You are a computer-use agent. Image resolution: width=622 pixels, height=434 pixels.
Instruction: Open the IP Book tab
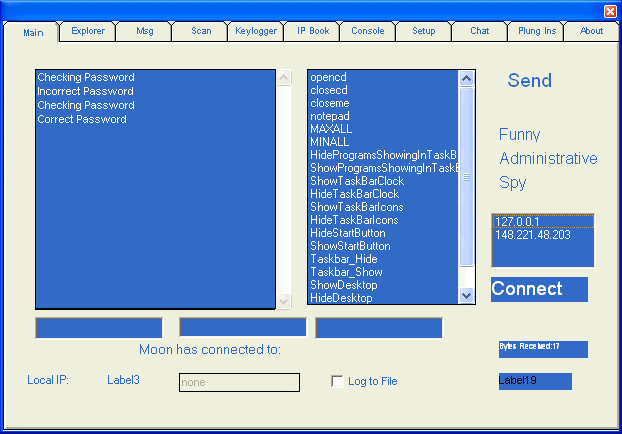coord(313,31)
